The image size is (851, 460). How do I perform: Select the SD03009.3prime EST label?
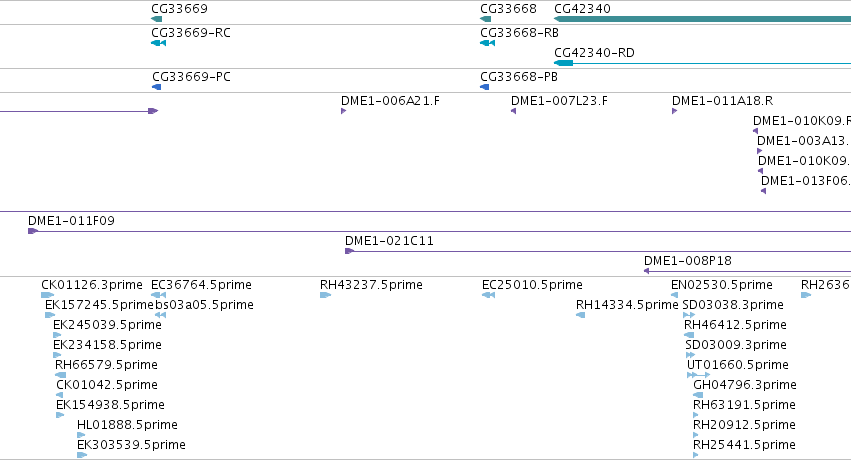[736, 345]
